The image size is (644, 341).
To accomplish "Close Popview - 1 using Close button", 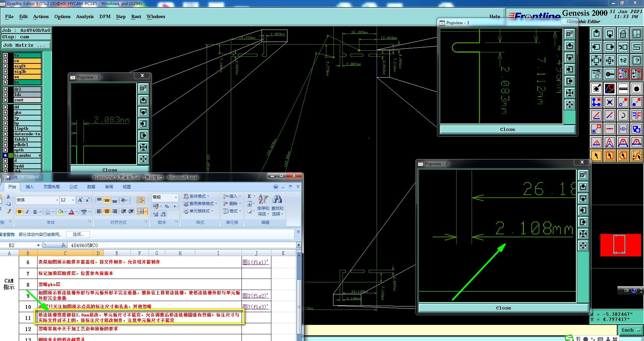I will (110, 170).
